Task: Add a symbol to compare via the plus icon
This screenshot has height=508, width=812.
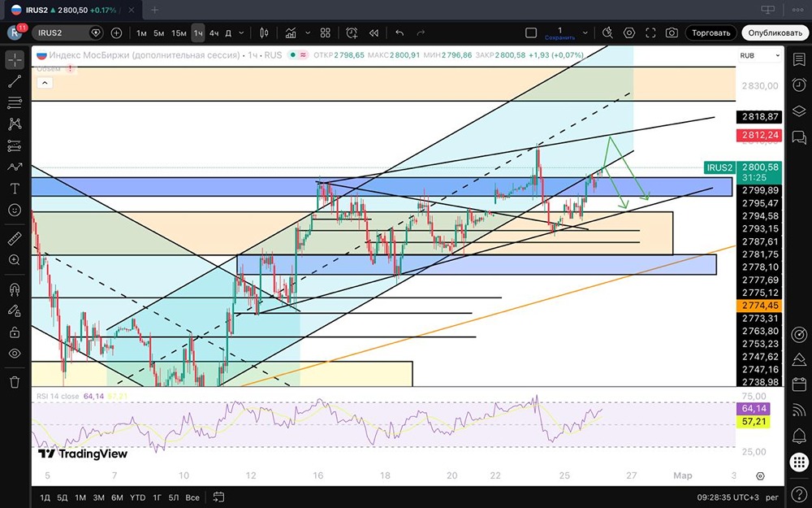Action: click(116, 33)
